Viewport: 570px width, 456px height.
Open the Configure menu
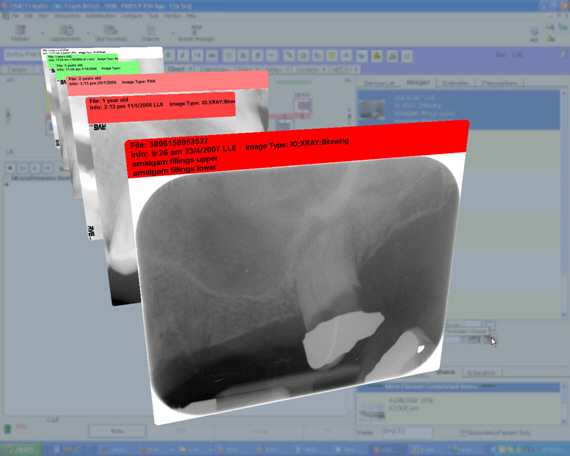coord(132,16)
